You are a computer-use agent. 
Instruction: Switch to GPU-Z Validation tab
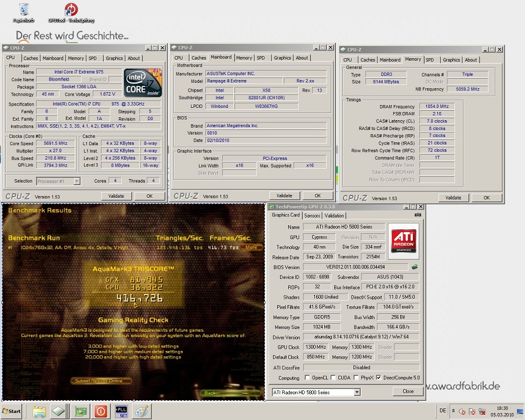click(x=334, y=216)
